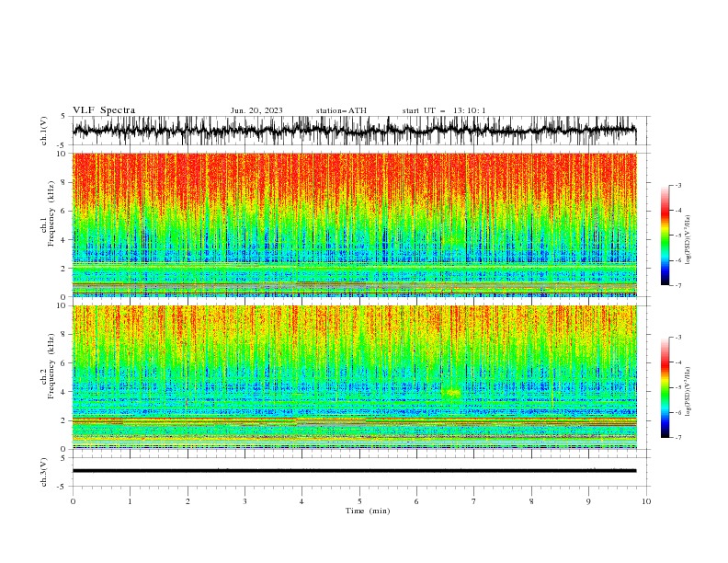Click the time axis tick "9"

coord(588,501)
